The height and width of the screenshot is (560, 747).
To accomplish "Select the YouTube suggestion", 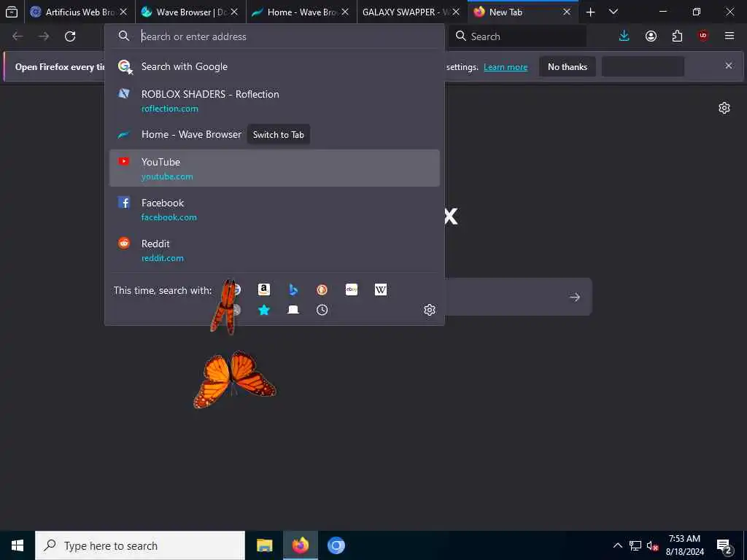I will [x=274, y=168].
